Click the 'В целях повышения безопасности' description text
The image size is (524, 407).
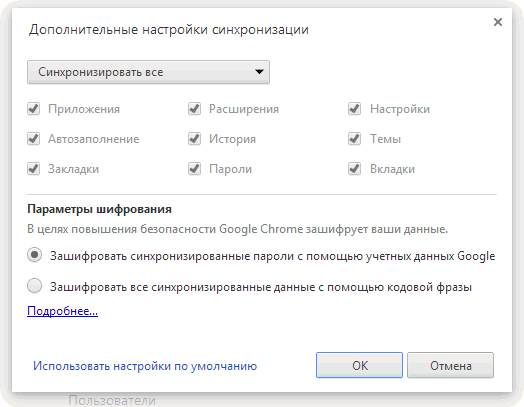[237, 229]
